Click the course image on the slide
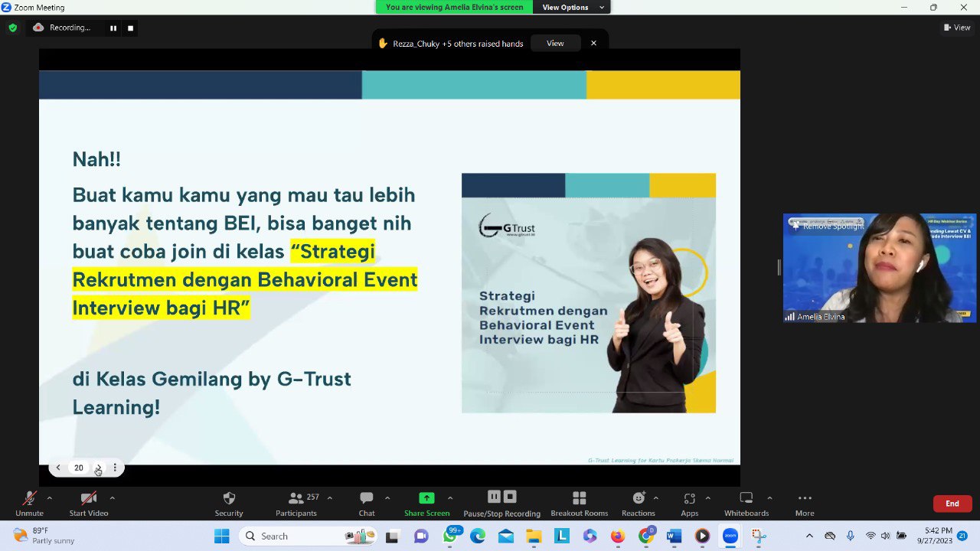Viewport: 980px width, 551px height. click(589, 293)
